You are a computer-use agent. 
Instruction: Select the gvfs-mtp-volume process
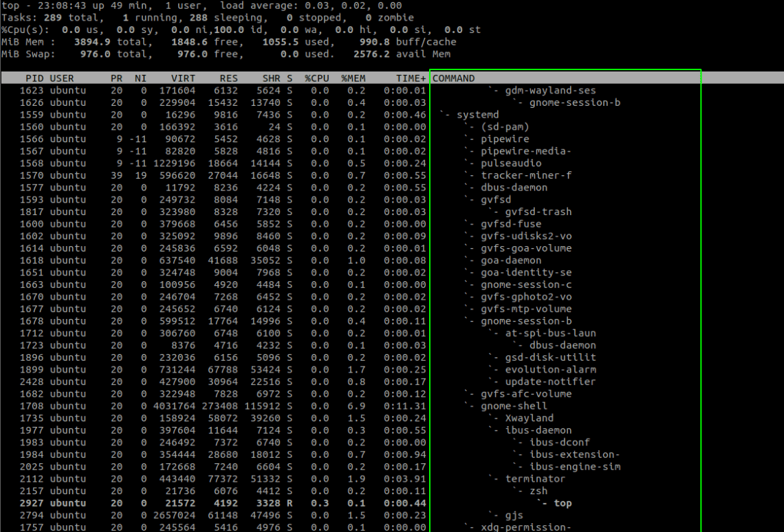526,309
